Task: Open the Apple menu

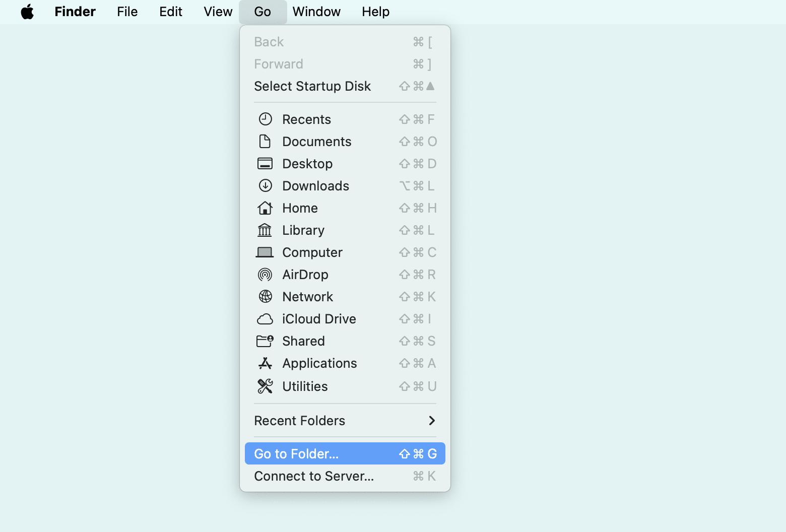Action: 27,12
